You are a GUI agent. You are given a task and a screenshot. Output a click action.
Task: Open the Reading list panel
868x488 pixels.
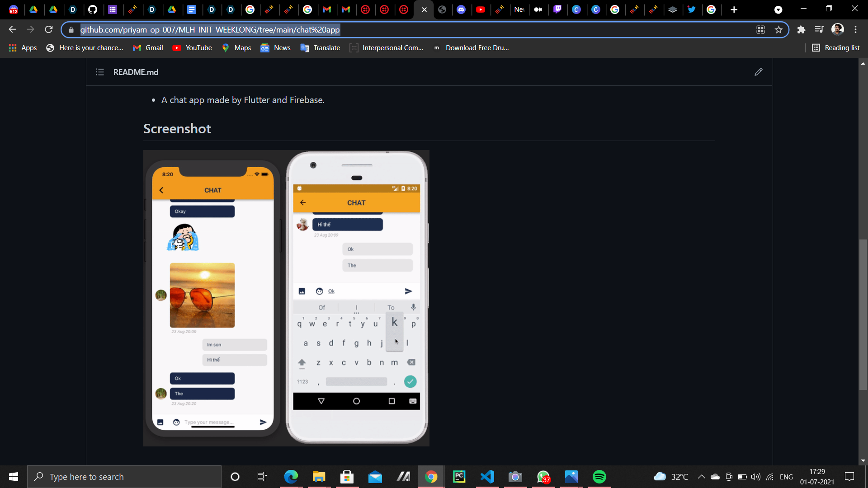click(x=836, y=48)
